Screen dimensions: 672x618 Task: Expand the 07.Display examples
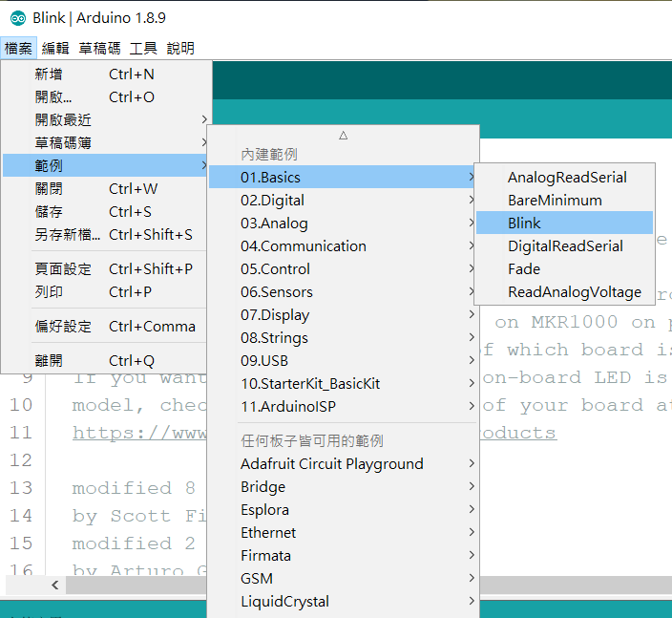(x=343, y=315)
